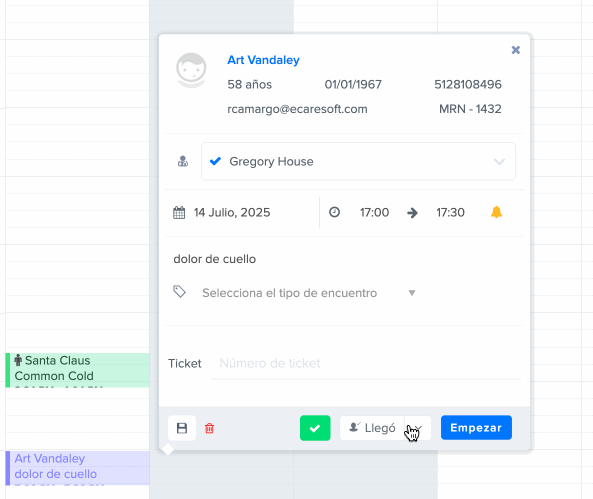The width and height of the screenshot is (593, 499).
Task: Open Art Vandaley's patient profile link
Action: click(x=263, y=60)
